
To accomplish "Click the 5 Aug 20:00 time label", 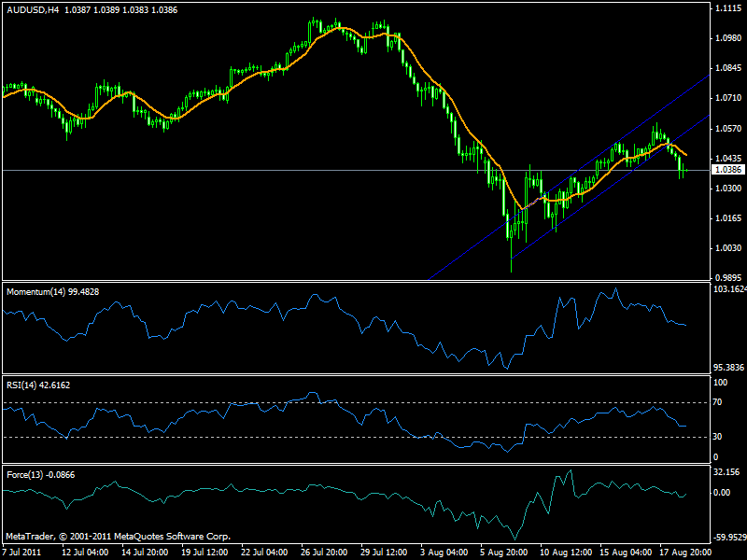I will (x=503, y=553).
